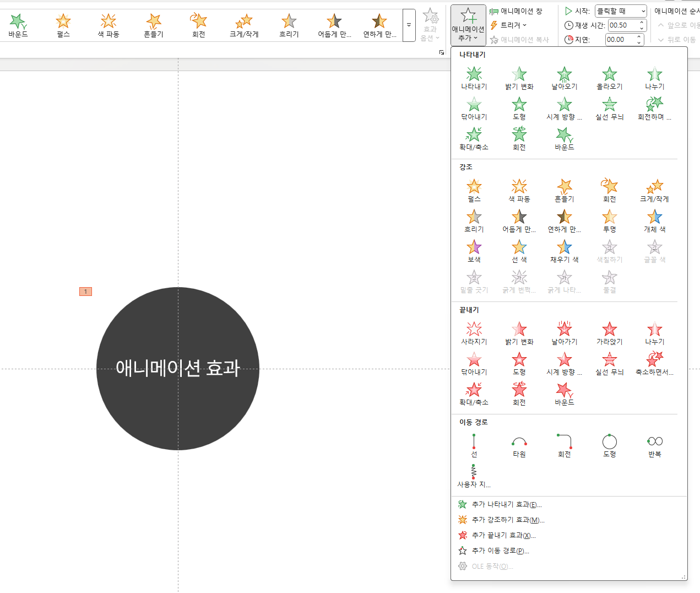Select the 축소하면서 exit effect
Viewport: 700px width, 593px height.
tap(655, 364)
